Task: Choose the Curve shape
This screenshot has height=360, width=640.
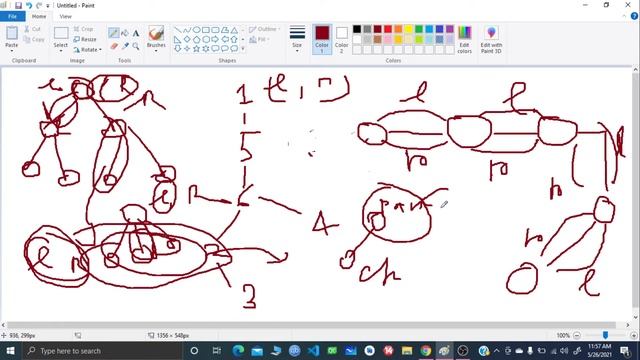Action: click(187, 30)
